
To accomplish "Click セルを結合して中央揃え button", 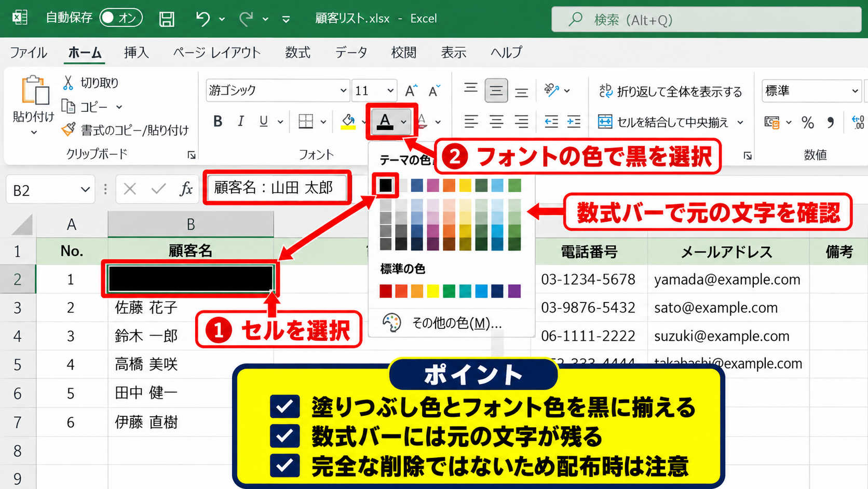I will (663, 122).
